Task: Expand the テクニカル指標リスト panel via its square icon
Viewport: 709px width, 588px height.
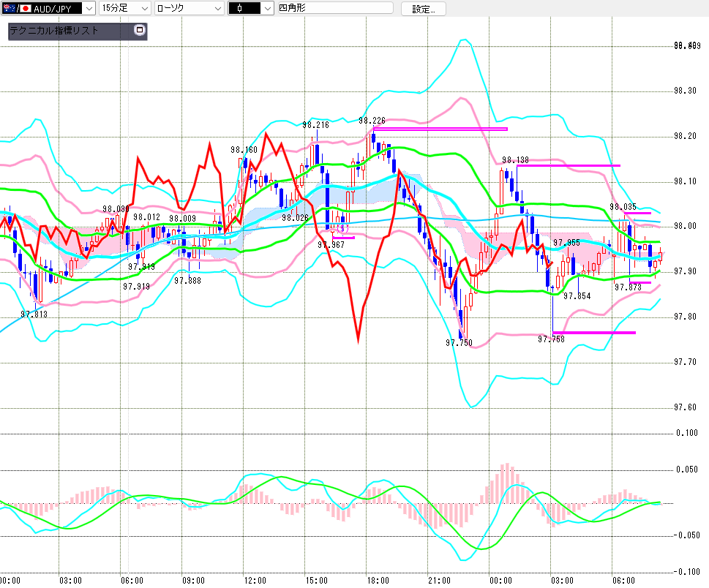Action: click(140, 31)
